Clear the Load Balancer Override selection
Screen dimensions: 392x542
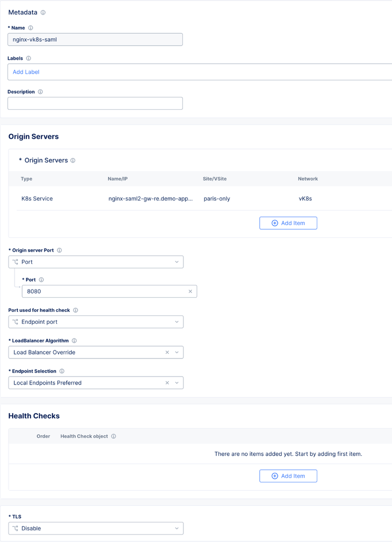[167, 352]
